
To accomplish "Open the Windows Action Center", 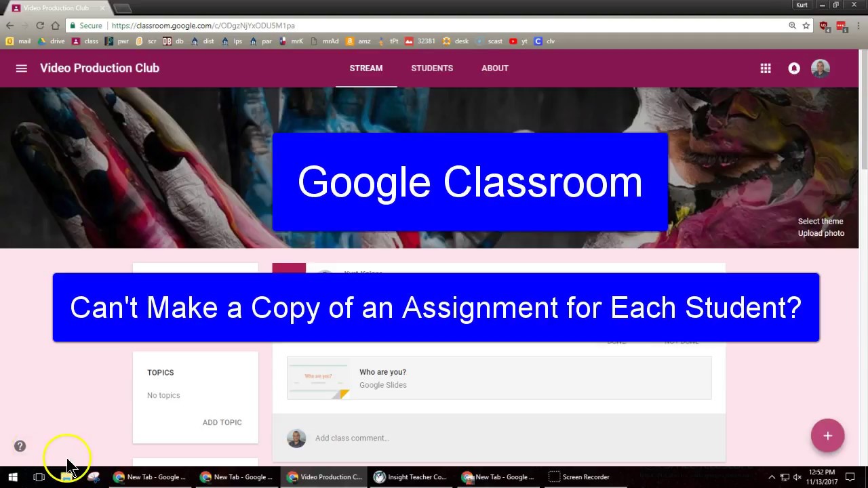I will 850,477.
